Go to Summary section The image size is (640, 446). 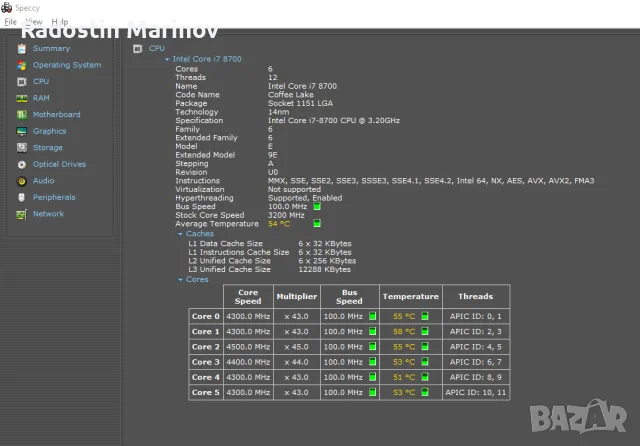click(x=51, y=49)
